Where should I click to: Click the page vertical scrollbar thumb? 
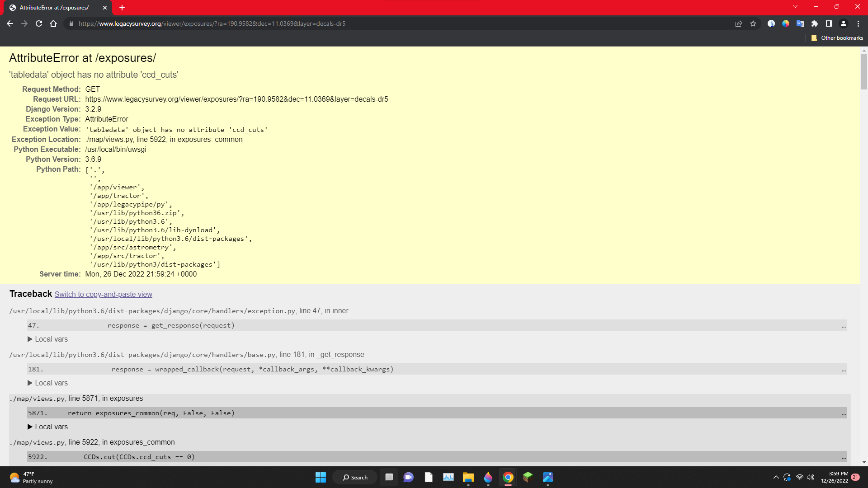[864, 72]
